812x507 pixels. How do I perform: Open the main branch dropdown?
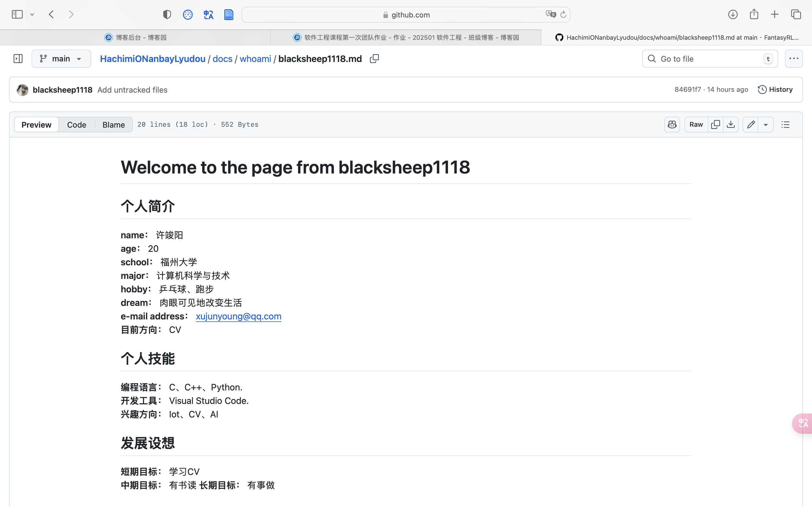click(x=61, y=59)
